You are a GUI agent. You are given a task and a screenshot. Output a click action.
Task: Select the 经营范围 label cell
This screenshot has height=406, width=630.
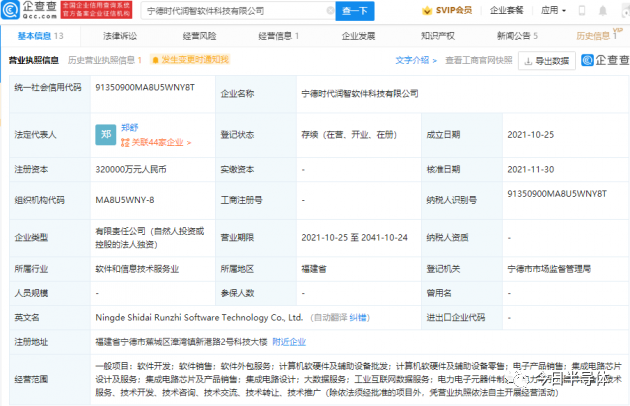coord(50,379)
